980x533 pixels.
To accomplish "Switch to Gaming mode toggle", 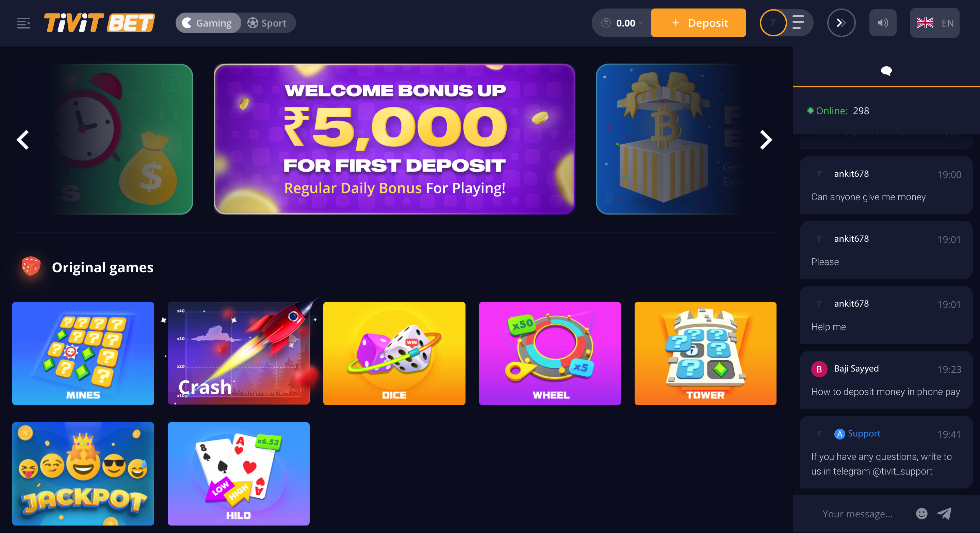I will click(208, 23).
